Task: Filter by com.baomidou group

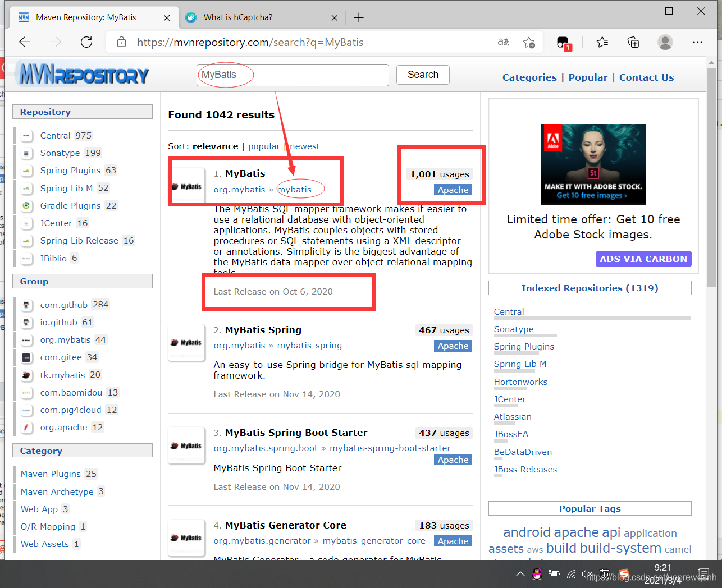Action: pyautogui.click(x=71, y=392)
